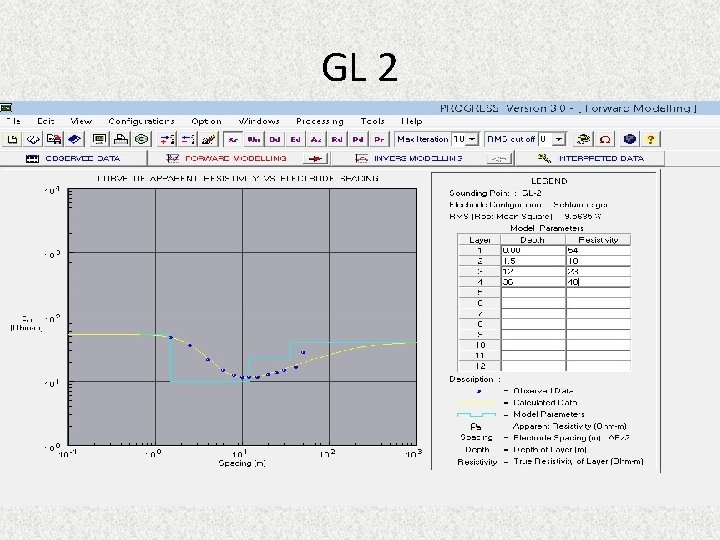Click layer 2 resistivity cell 10

click(x=598, y=261)
